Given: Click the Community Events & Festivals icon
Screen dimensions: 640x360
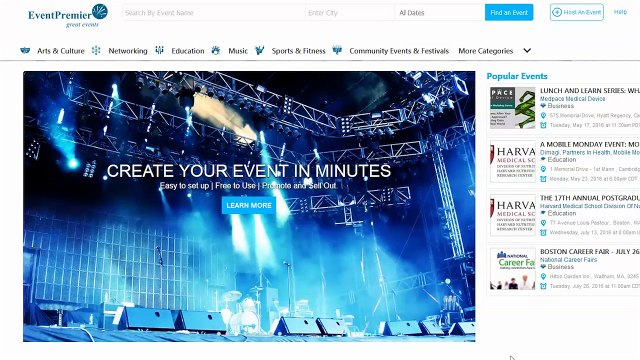Looking at the screenshot, I should coord(337,50).
